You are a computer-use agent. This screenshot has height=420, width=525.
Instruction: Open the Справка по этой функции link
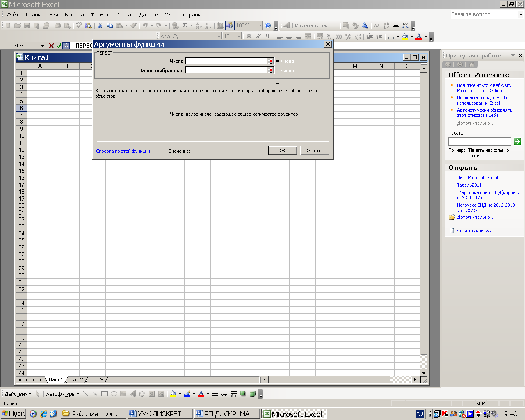(x=123, y=151)
